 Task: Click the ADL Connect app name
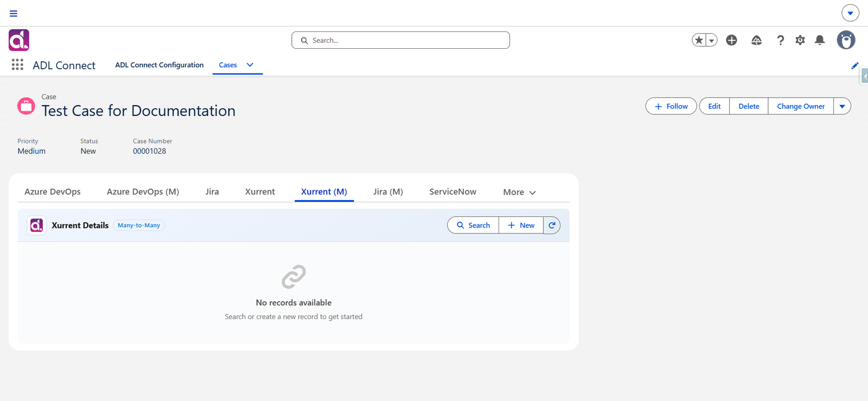point(64,66)
